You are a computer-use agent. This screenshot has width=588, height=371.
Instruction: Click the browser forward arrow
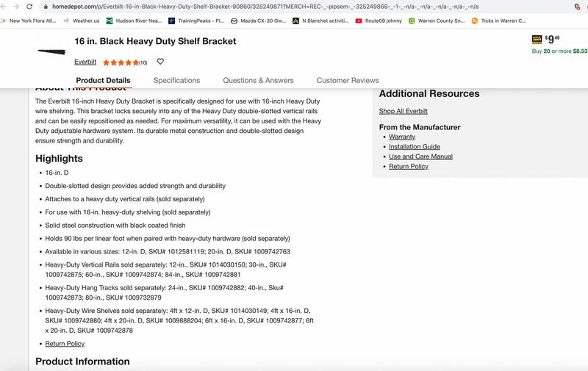16,6
